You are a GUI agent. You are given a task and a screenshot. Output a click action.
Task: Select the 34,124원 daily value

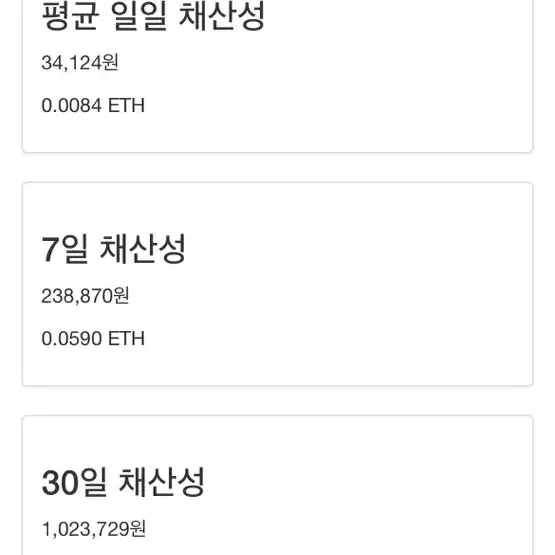click(80, 62)
